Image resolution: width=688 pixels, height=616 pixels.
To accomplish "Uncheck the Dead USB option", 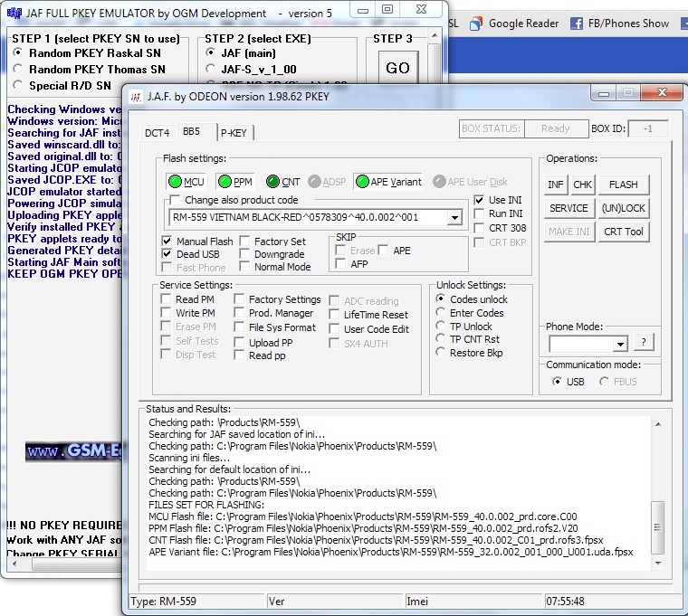I will (x=167, y=254).
